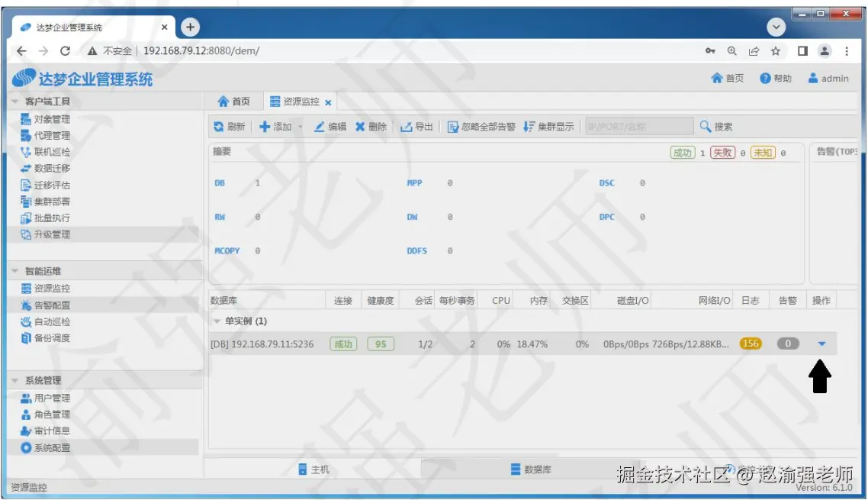Open the operations dropdown for 192.168.79.11:5236
868x500 pixels.
click(821, 344)
